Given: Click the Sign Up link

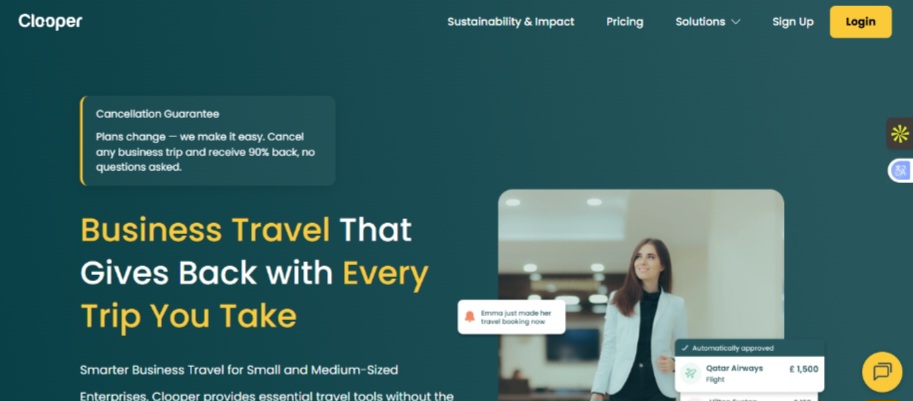Looking at the screenshot, I should 792,22.
